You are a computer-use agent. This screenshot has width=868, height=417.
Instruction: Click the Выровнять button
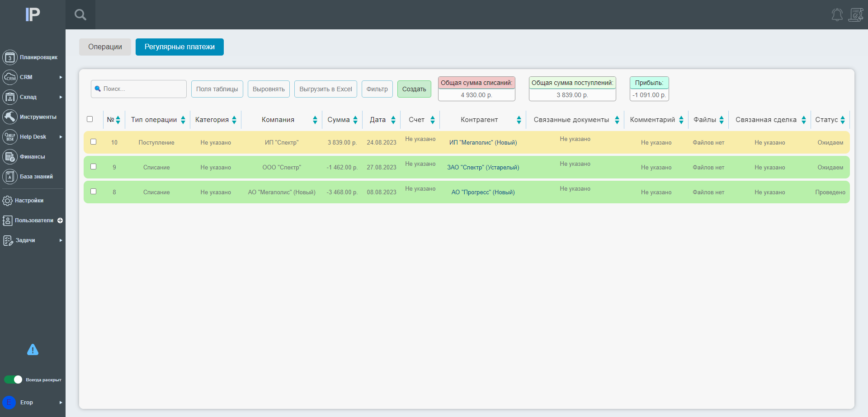point(269,89)
